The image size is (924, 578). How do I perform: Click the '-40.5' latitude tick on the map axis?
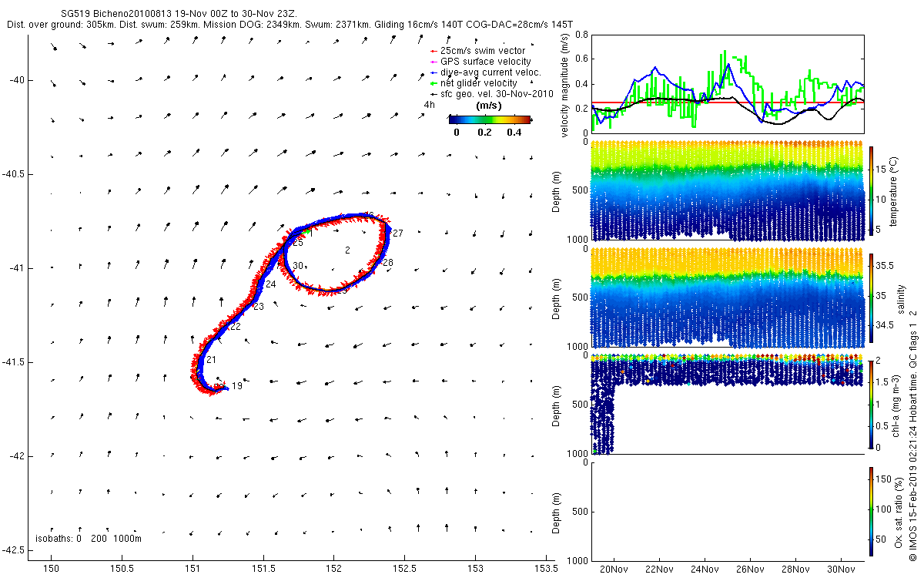coord(13,175)
